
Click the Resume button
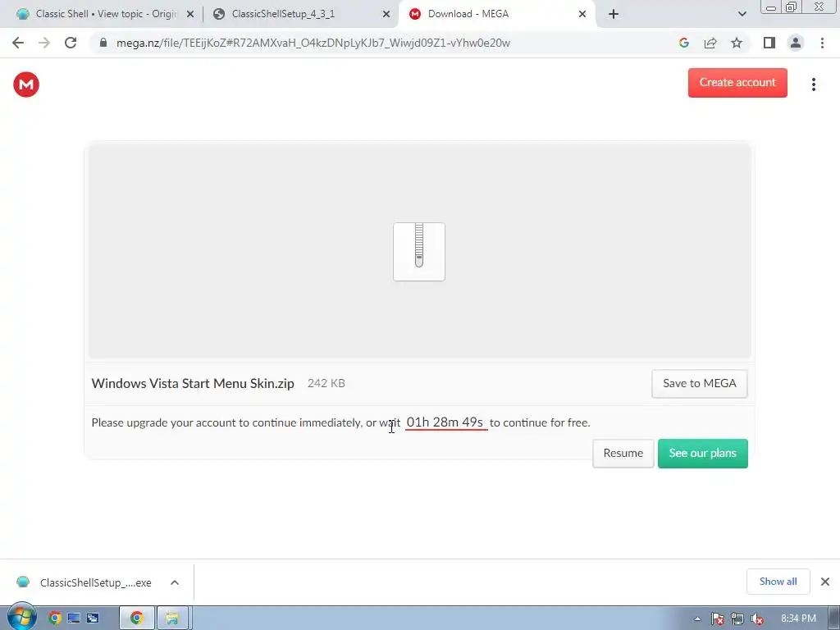pos(623,453)
